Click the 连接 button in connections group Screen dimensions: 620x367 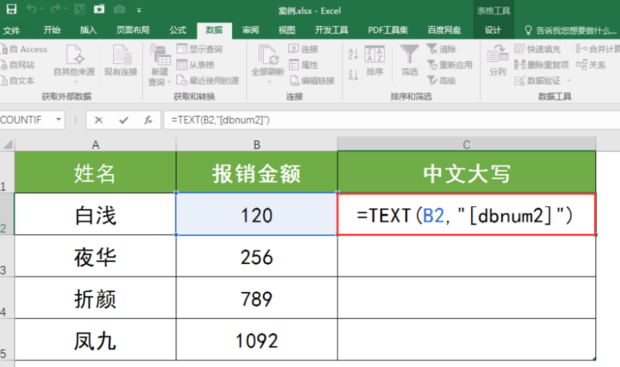303,49
